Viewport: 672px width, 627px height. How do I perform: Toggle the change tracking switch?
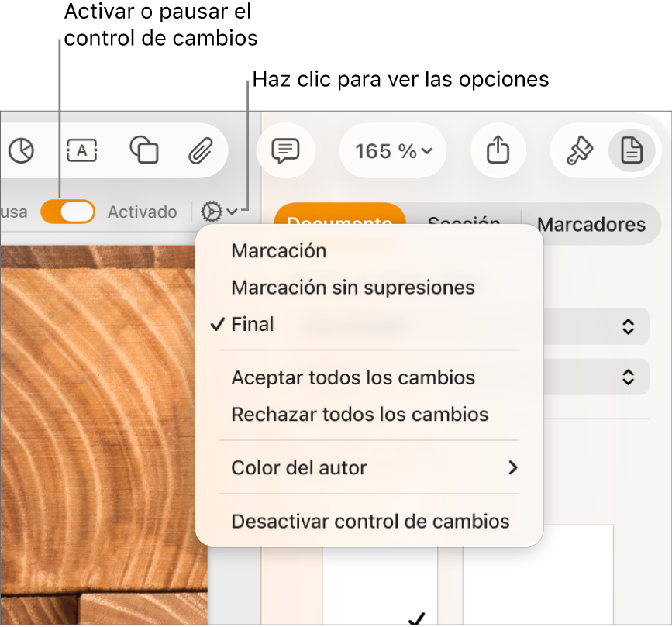pyautogui.click(x=67, y=212)
